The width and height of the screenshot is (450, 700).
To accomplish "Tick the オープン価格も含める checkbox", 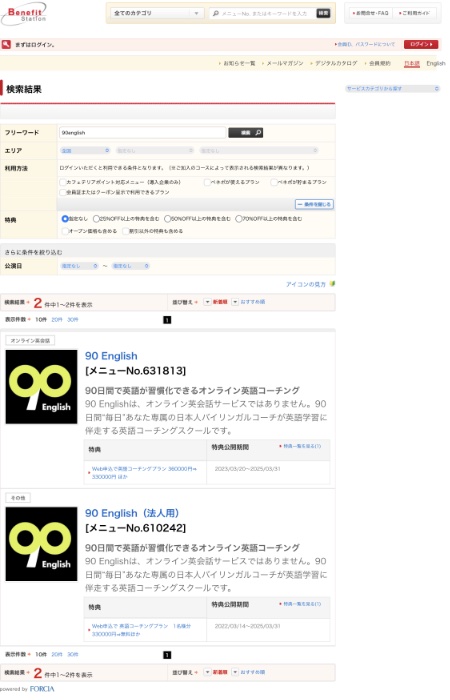I will click(x=65, y=231).
